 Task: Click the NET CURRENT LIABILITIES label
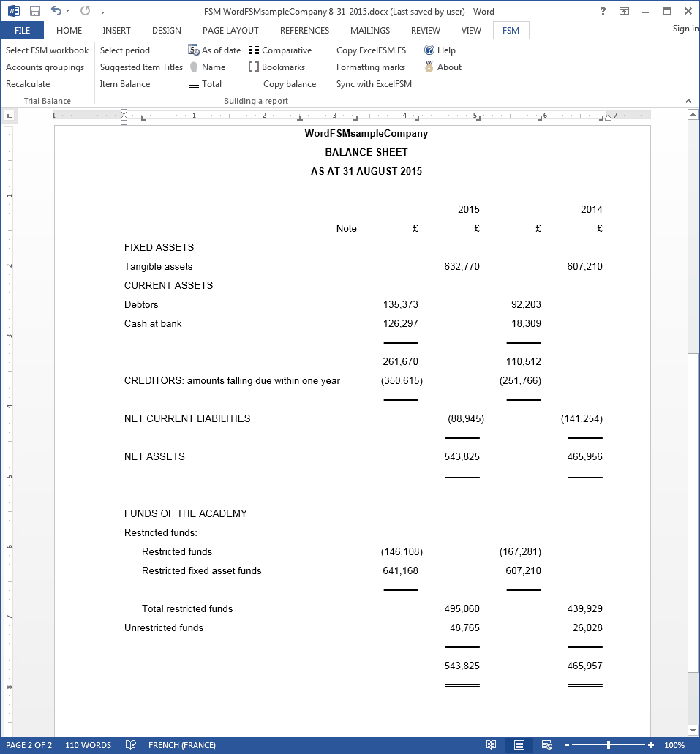[x=187, y=418]
